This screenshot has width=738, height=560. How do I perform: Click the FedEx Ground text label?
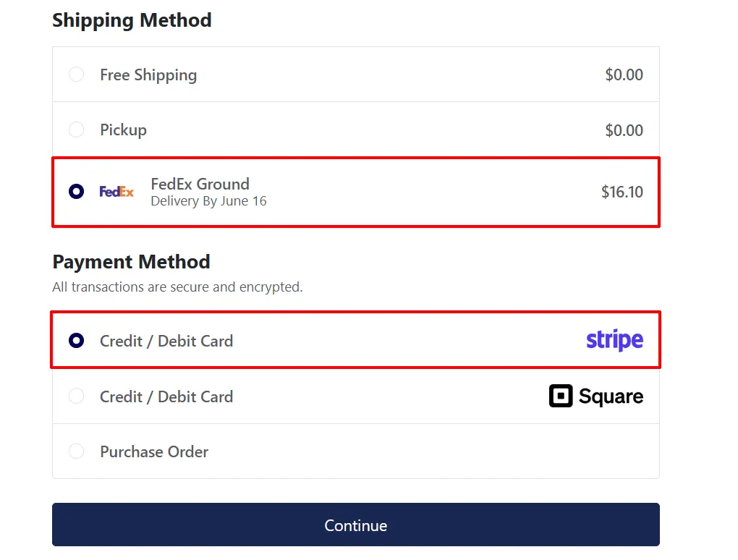point(200,184)
